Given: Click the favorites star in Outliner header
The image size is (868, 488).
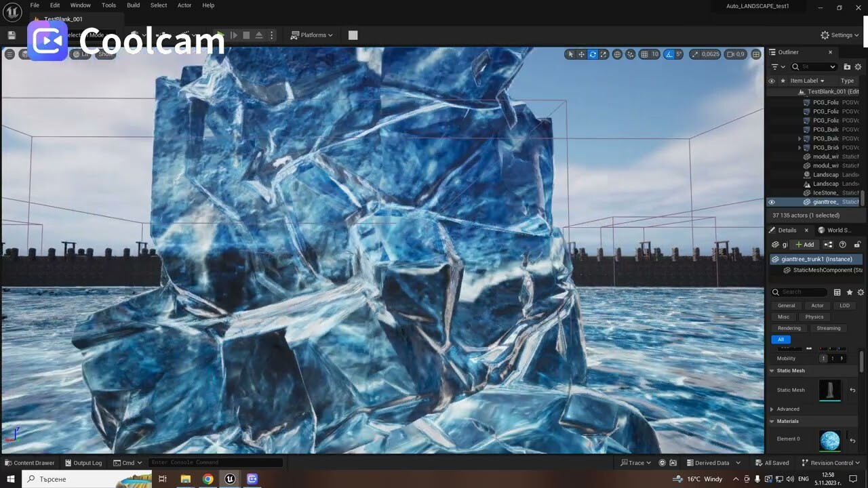Looking at the screenshot, I should [783, 81].
